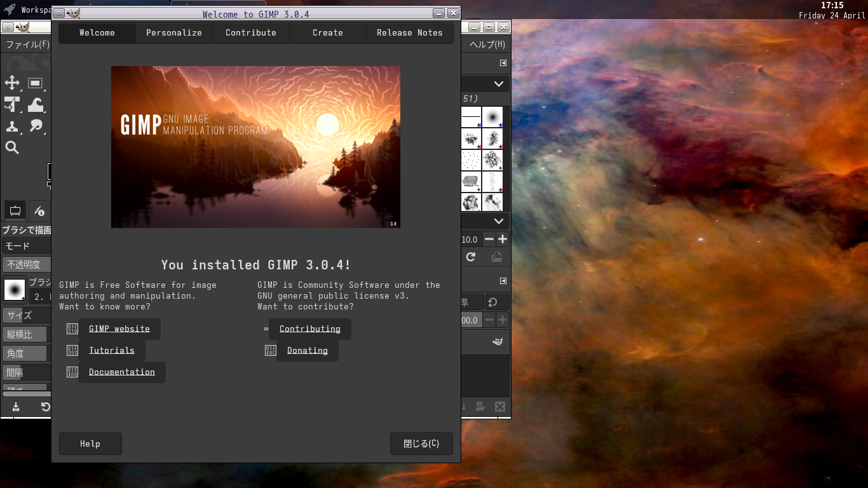Select the Zoom magnifier tool in toolbox
Viewport: 868px width, 488px height.
coord(12,148)
